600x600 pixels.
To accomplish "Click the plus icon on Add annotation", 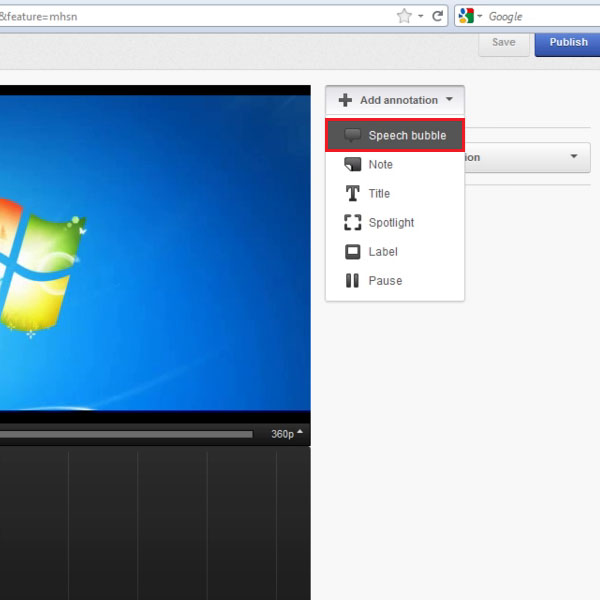I will pos(345,100).
